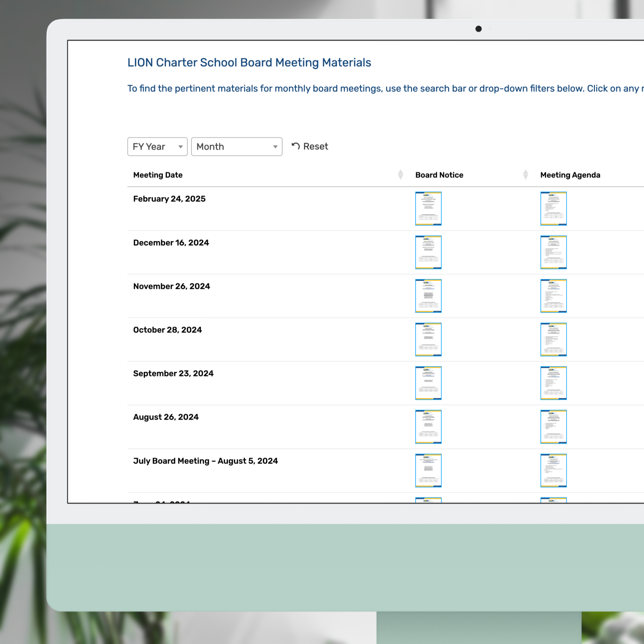Viewport: 644px width, 644px height.
Task: Open August 26, 2024 Meeting Agenda thumbnail
Action: 553,426
